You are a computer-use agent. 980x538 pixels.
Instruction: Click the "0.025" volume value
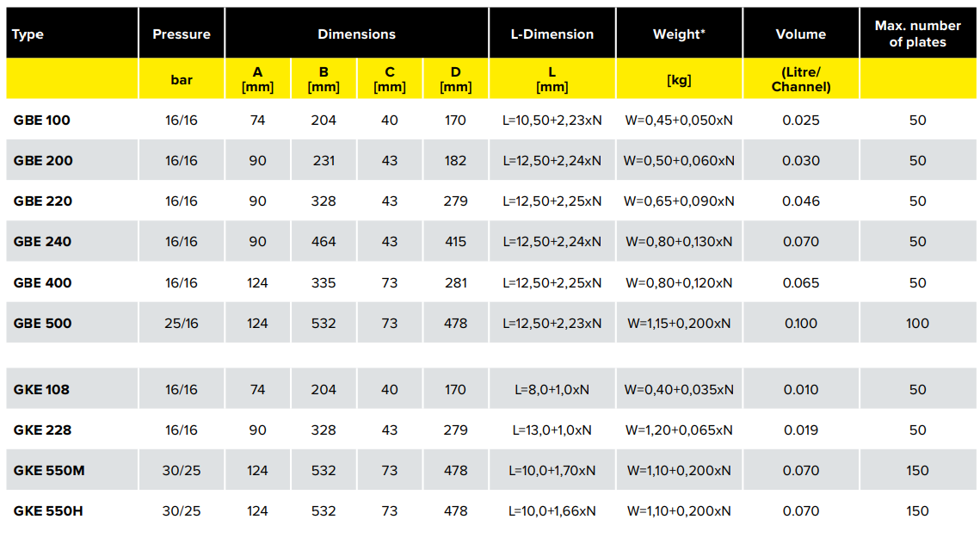point(801,121)
